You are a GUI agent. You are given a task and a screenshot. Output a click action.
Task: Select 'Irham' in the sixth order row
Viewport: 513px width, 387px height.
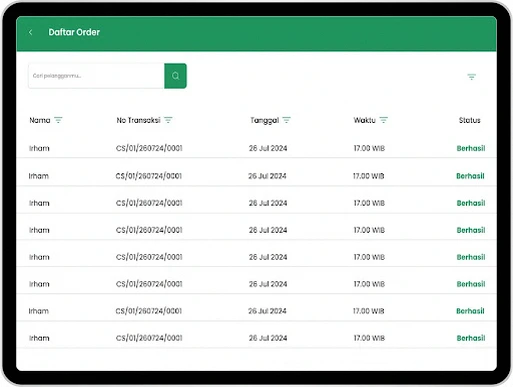39,284
